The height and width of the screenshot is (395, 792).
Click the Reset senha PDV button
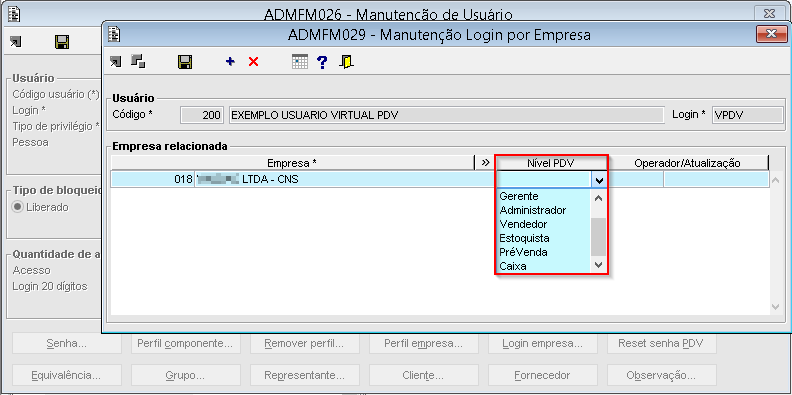click(662, 344)
